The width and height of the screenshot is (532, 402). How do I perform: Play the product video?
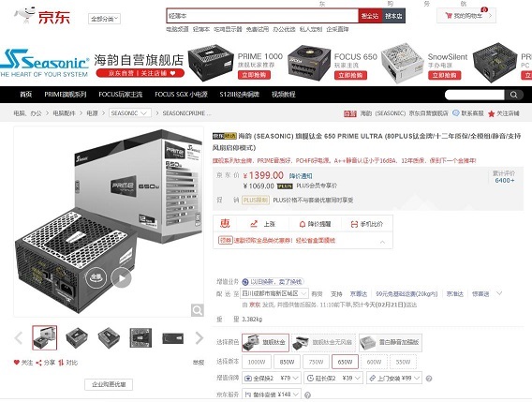(x=122, y=278)
